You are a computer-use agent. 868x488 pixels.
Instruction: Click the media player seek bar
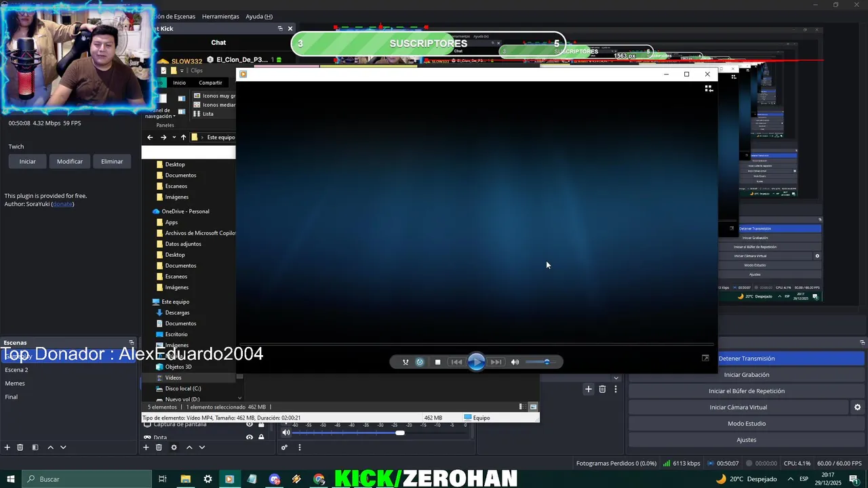coord(476,345)
